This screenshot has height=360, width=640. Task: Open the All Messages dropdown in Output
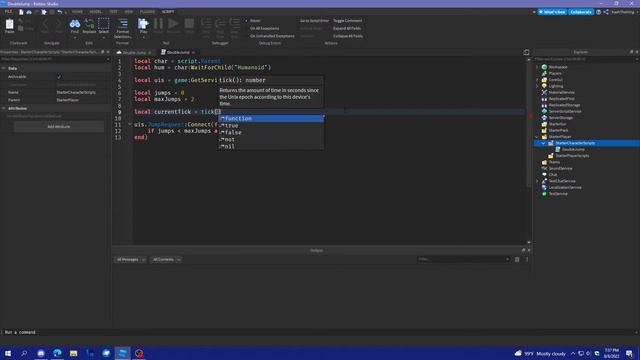131,260
